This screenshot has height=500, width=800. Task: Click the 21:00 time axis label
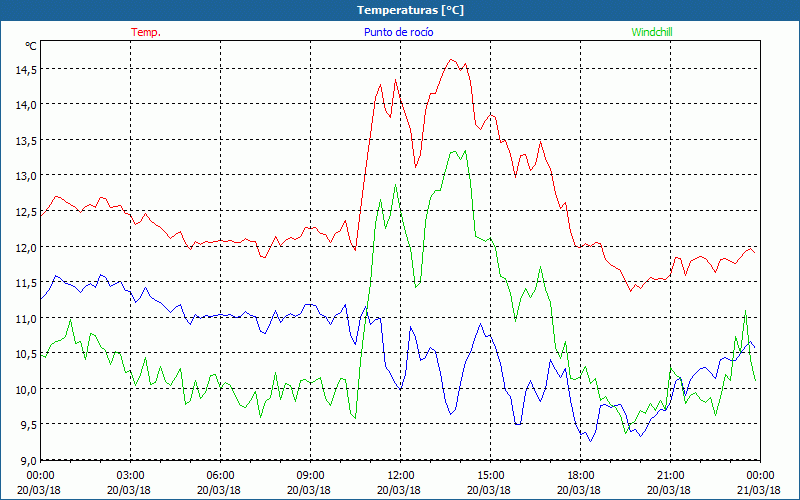[x=670, y=476]
